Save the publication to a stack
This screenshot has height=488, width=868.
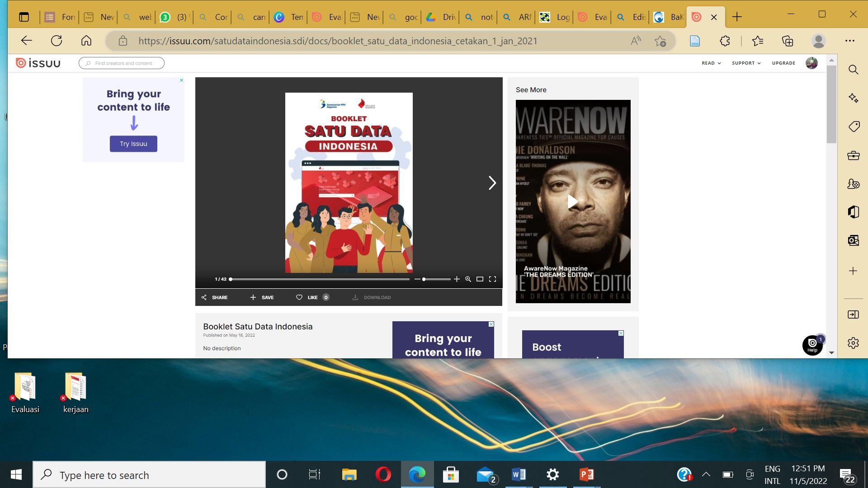tap(262, 297)
